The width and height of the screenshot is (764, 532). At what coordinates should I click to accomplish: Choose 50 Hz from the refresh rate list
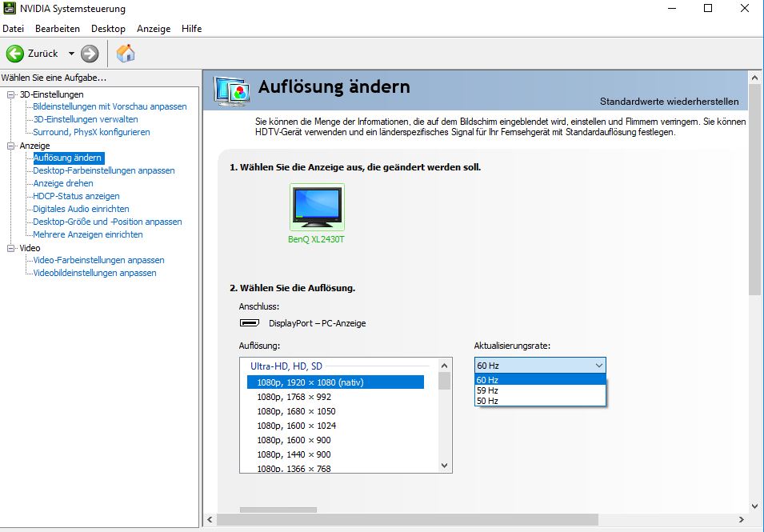pyautogui.click(x=487, y=401)
